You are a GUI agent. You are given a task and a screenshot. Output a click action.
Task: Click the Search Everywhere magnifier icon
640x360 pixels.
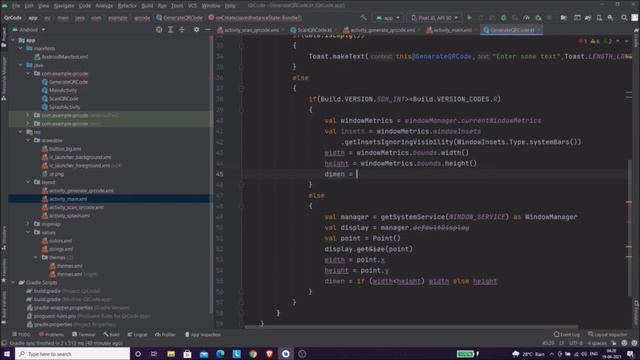click(x=624, y=18)
